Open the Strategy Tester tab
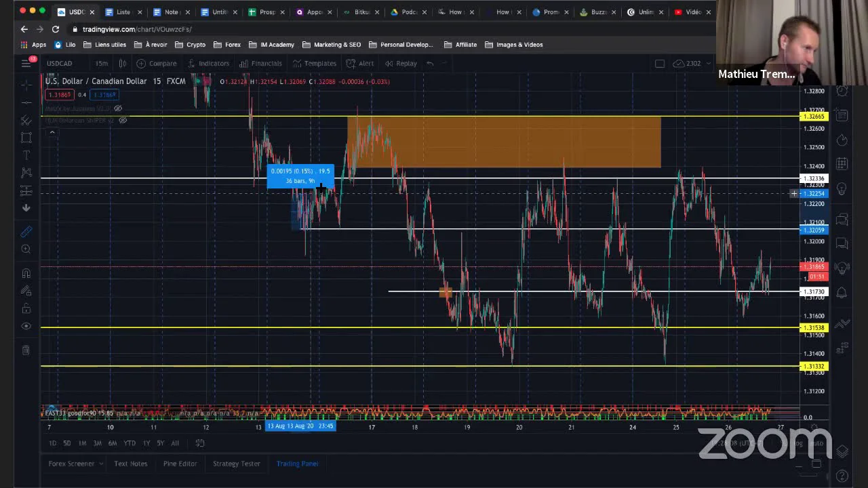Viewport: 868px width, 488px height. click(236, 464)
